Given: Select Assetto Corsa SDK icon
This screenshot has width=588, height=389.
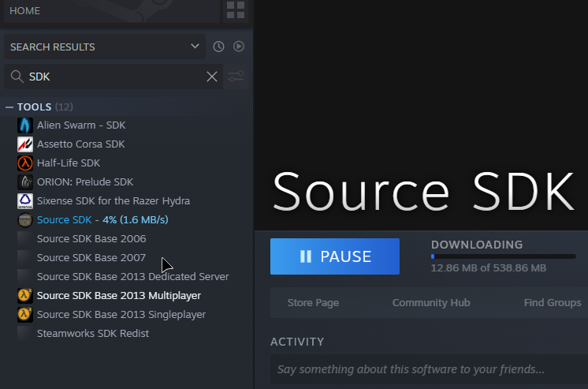Looking at the screenshot, I should coord(25,144).
